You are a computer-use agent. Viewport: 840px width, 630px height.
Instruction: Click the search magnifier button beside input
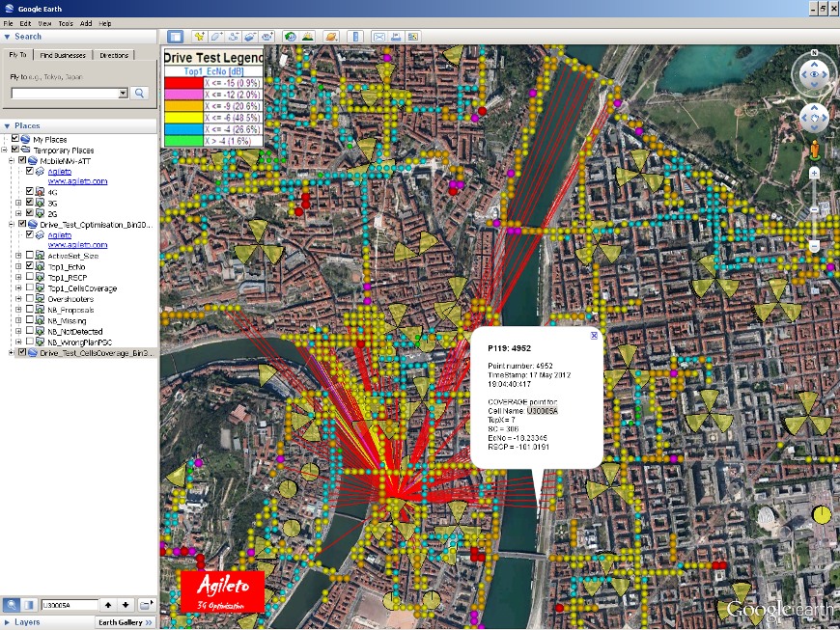click(139, 93)
